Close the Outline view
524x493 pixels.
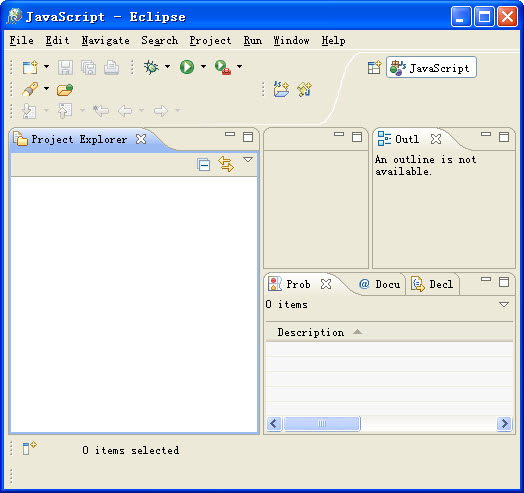[x=436, y=139]
